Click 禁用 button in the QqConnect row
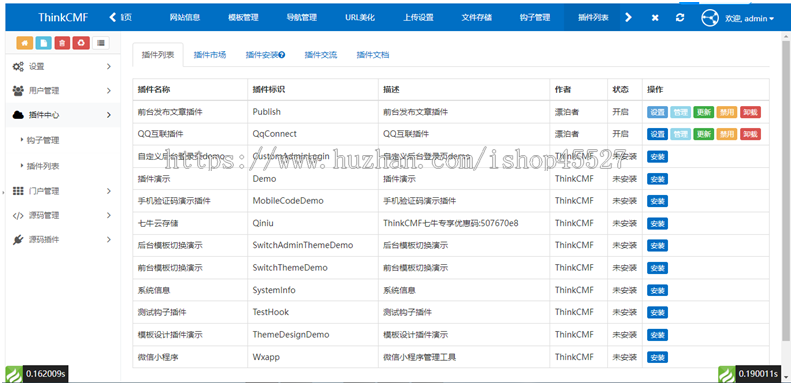The image size is (793, 385). tap(727, 134)
